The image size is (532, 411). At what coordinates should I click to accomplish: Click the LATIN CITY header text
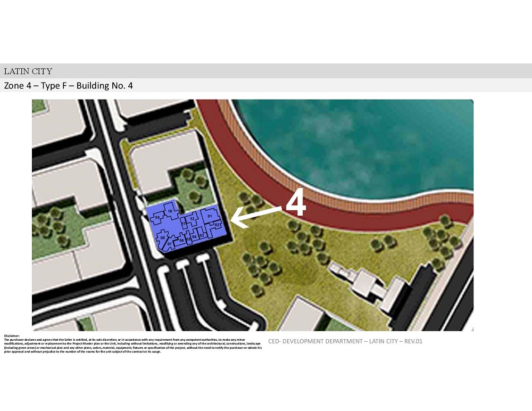click(28, 71)
